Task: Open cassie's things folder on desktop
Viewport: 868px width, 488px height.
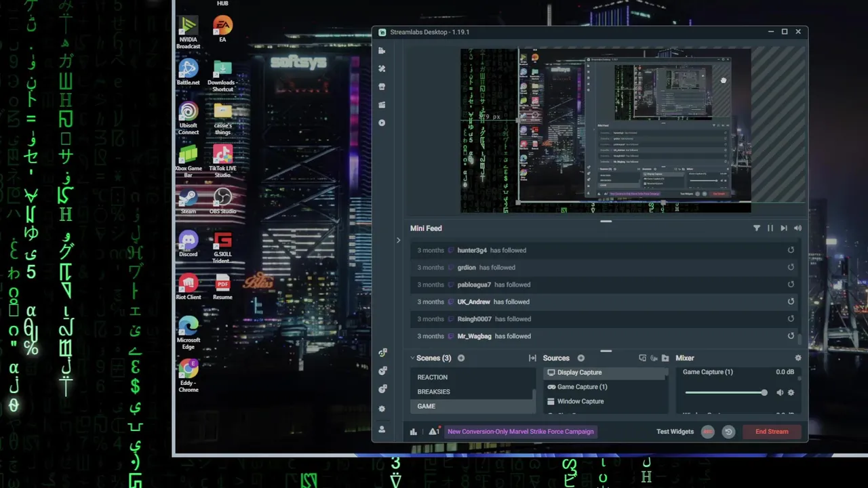Action: point(222,119)
